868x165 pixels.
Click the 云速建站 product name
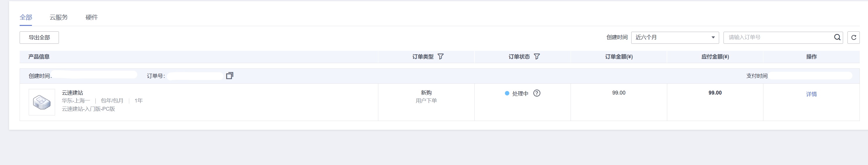(72, 92)
